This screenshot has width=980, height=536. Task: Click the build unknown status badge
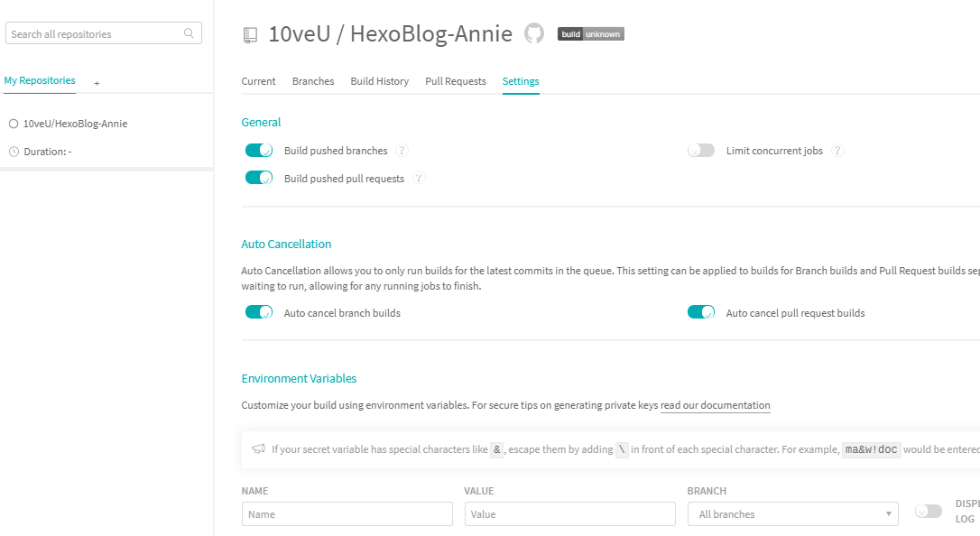coord(590,34)
